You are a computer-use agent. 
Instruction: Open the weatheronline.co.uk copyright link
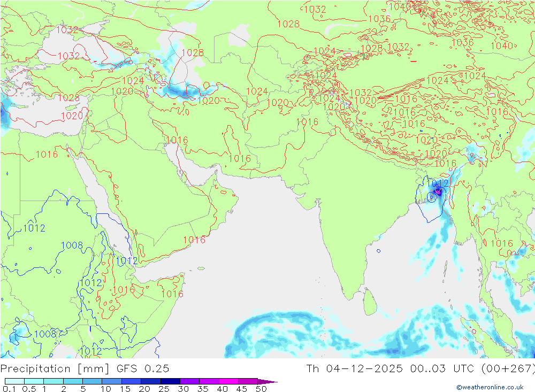(490, 387)
